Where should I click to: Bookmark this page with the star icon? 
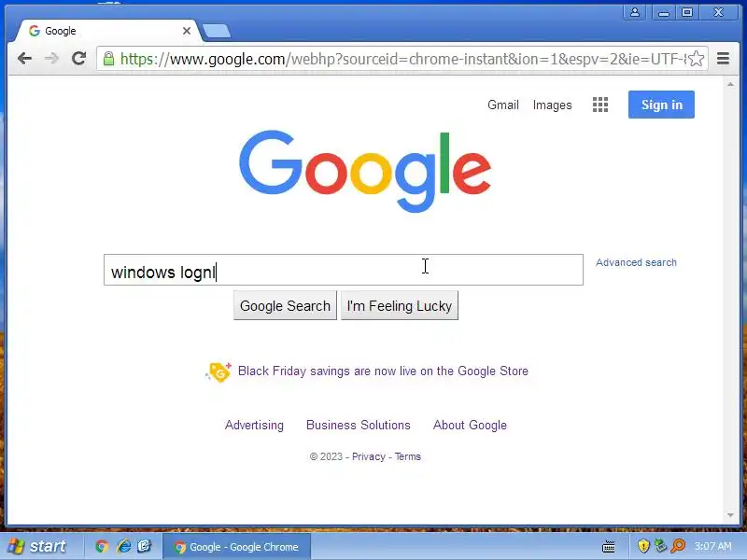pos(696,59)
